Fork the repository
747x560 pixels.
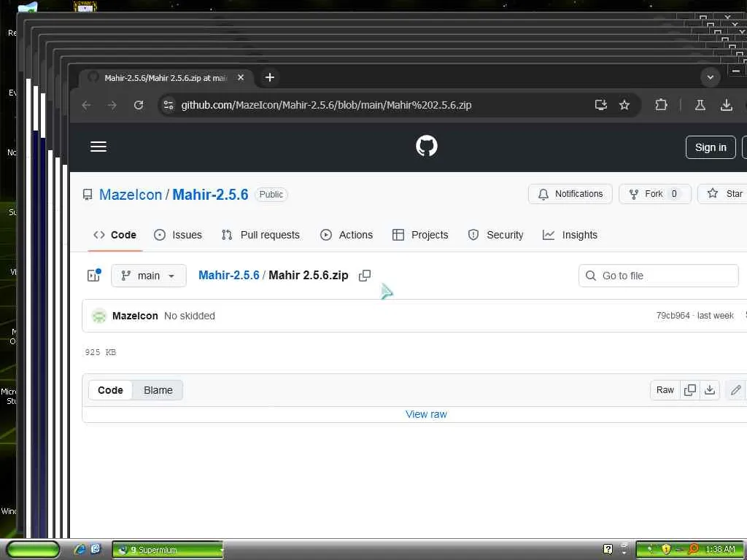click(654, 194)
